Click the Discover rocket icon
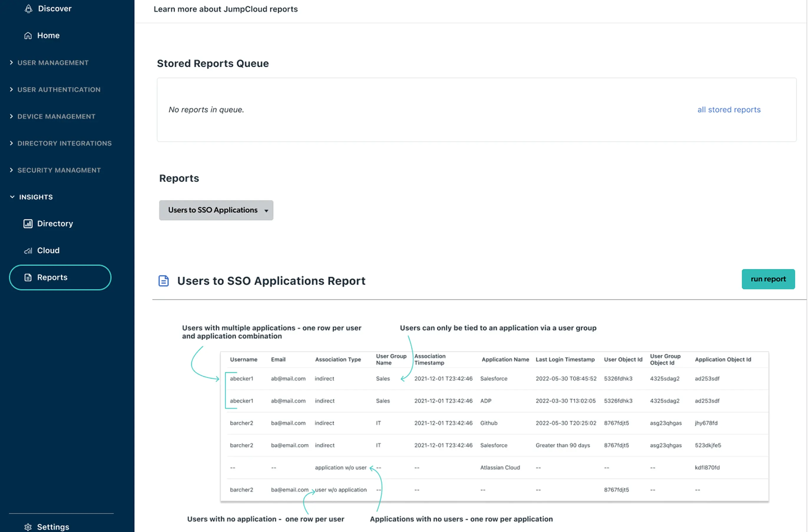Viewport: 808px width, 532px height. [x=29, y=9]
